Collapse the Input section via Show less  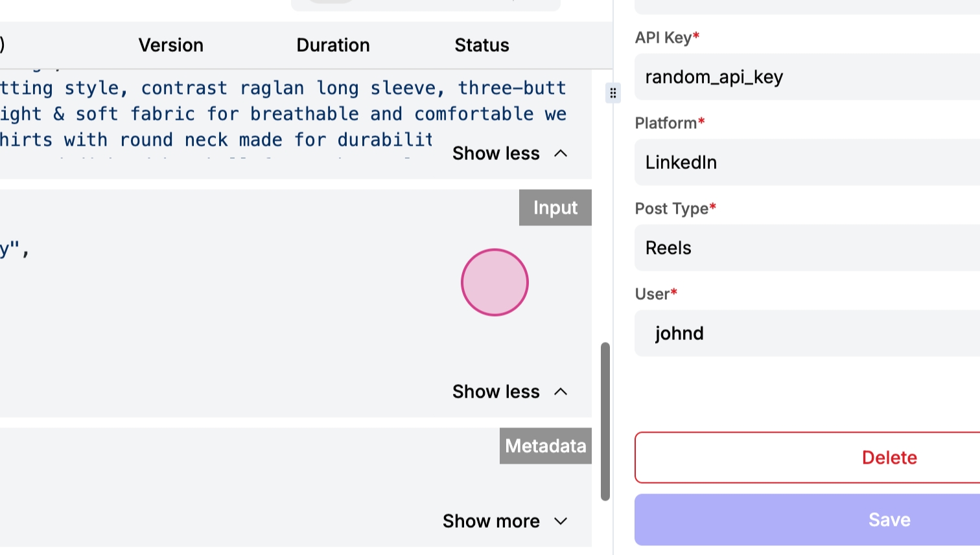pos(509,392)
